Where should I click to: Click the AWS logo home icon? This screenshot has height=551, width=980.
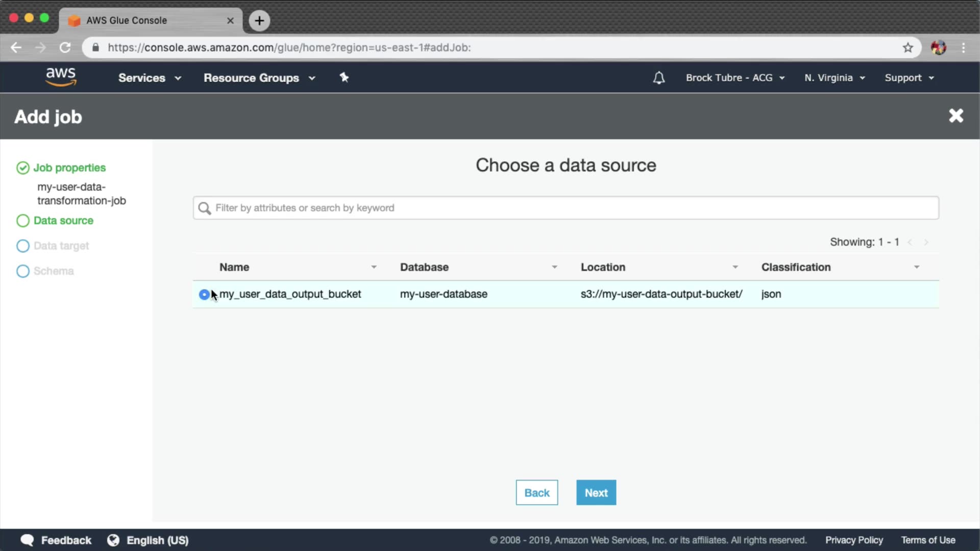point(61,77)
